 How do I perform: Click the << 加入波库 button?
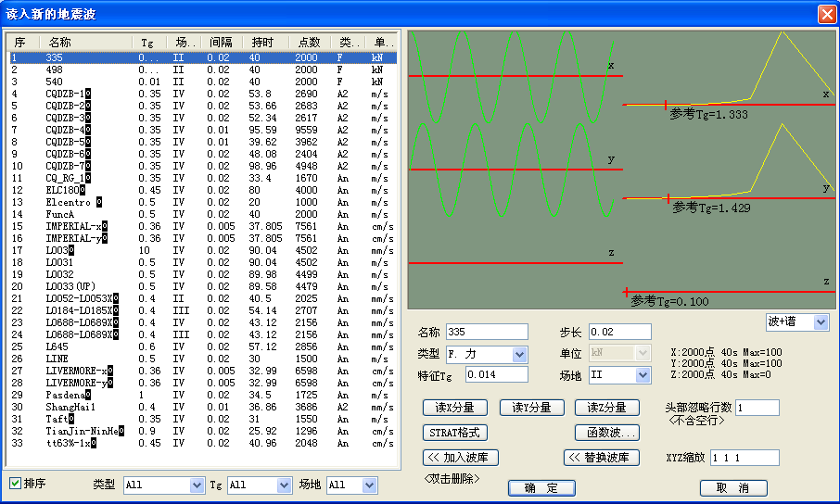[x=461, y=458]
